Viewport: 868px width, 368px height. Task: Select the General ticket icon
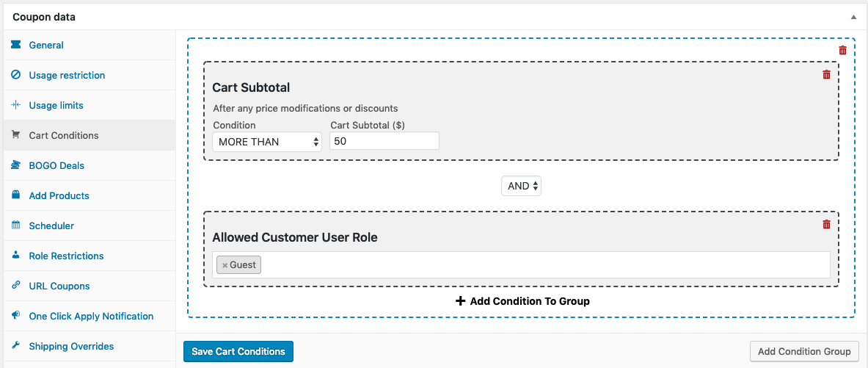[x=16, y=45]
